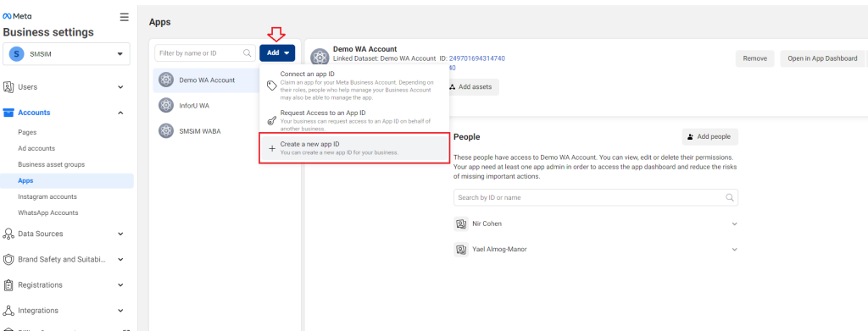The width and height of the screenshot is (868, 331).
Task: Click the key icon for Request Access
Action: [271, 120]
